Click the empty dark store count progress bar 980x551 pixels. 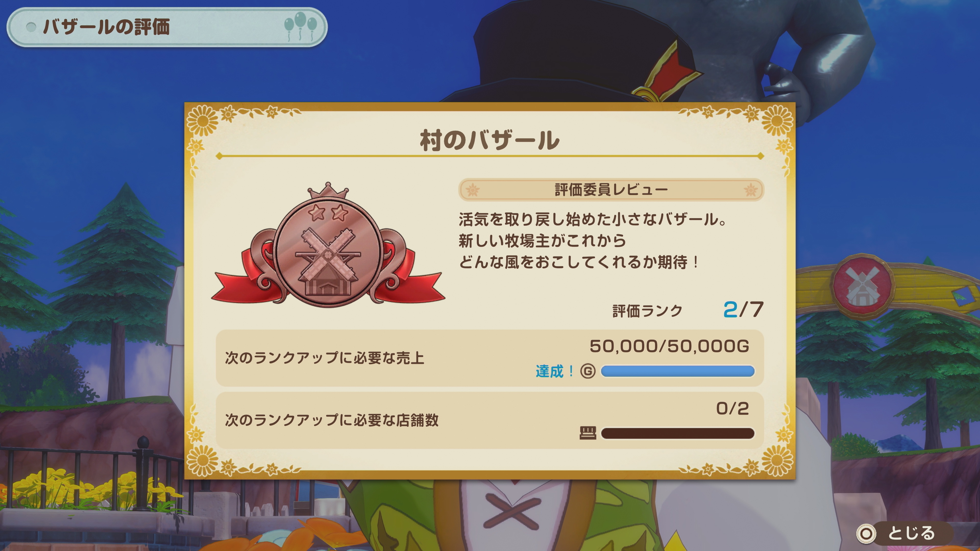pos(678,433)
